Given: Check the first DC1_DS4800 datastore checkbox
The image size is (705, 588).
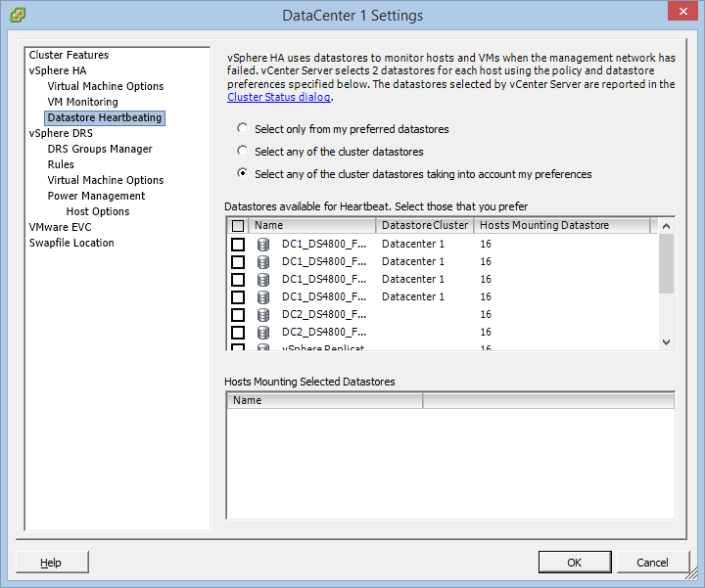Looking at the screenshot, I should pyautogui.click(x=238, y=245).
